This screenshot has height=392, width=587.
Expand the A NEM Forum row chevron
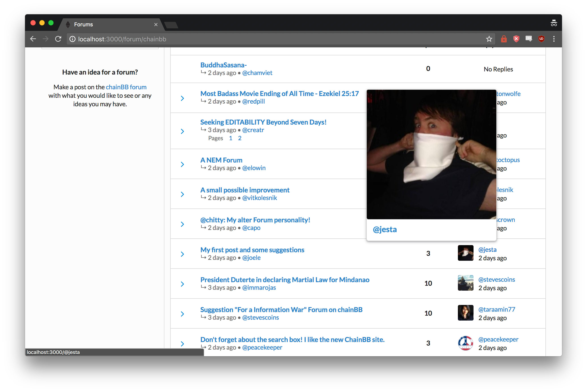[x=182, y=164]
